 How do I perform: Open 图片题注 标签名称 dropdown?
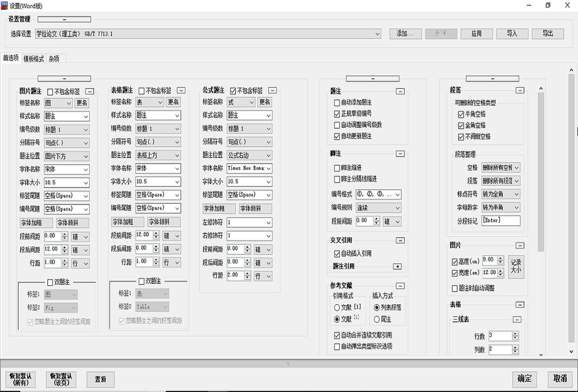pos(58,103)
